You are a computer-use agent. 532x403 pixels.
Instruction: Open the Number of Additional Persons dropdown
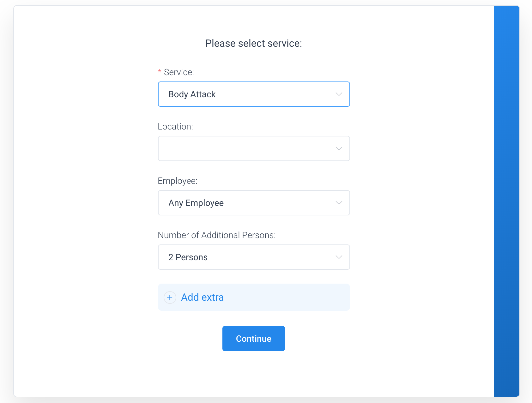pyautogui.click(x=254, y=257)
